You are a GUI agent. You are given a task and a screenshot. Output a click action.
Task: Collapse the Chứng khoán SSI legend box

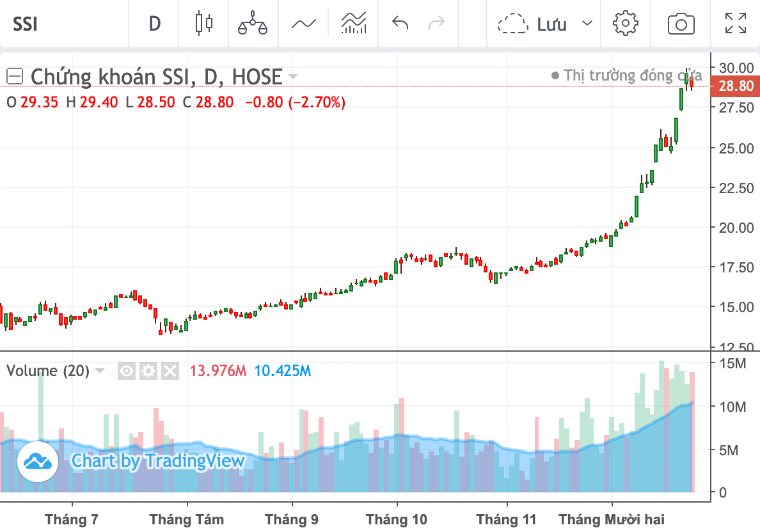pyautogui.click(x=15, y=77)
